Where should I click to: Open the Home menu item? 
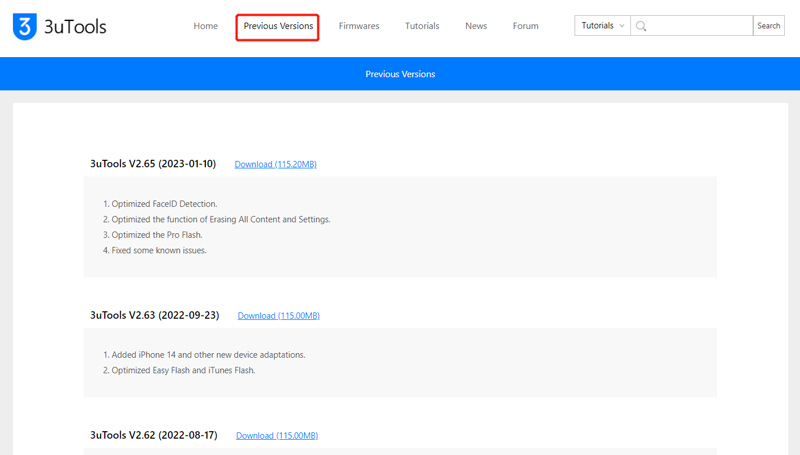[x=206, y=26]
